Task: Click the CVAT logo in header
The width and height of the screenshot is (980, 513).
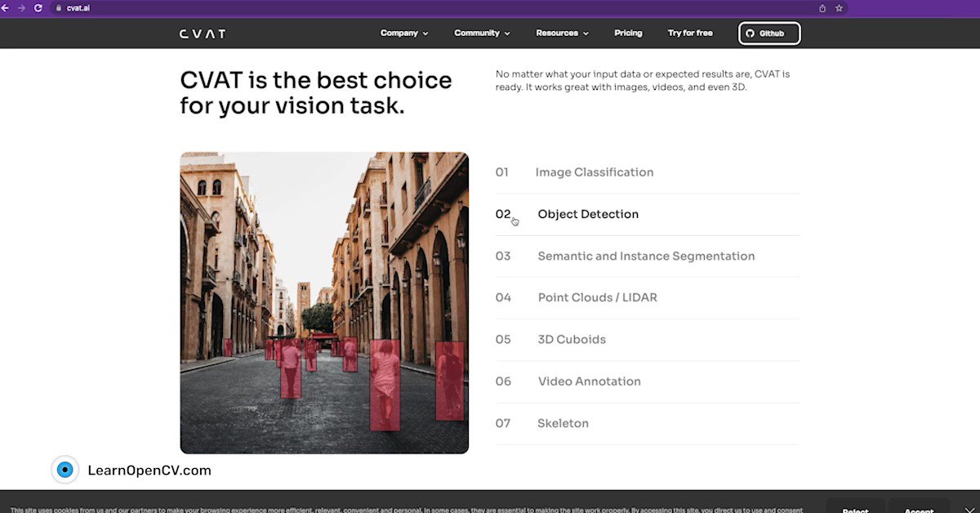Action: click(203, 33)
